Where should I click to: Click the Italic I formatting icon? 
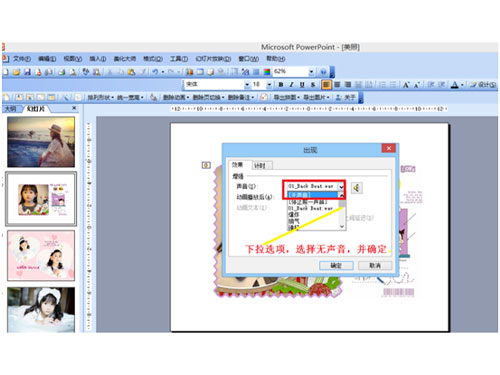[292, 85]
